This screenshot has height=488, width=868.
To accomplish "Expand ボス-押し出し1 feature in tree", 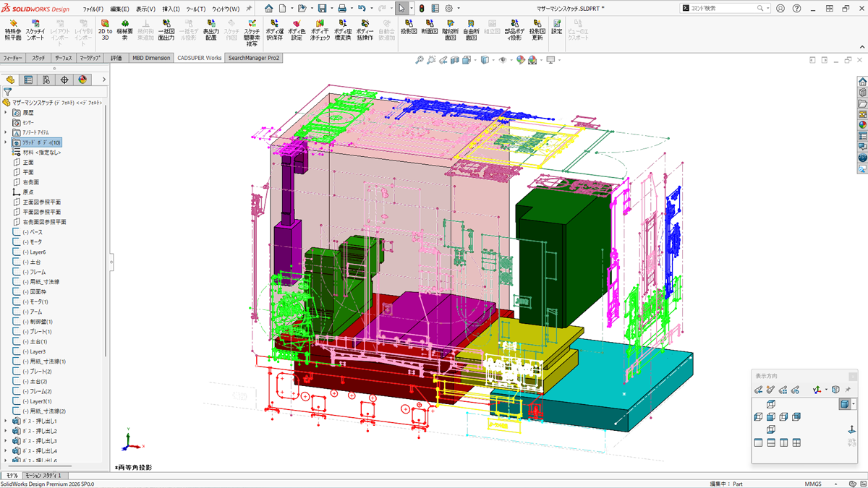I will (x=6, y=421).
